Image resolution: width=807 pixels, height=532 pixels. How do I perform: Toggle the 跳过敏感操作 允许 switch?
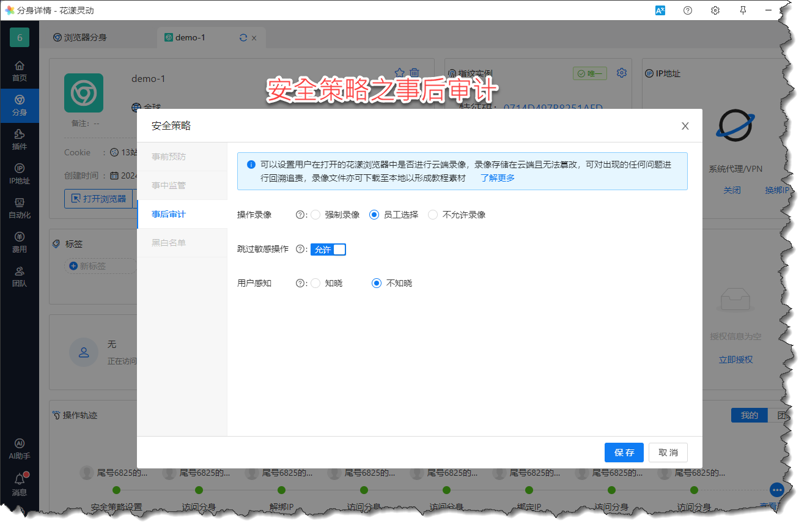pyautogui.click(x=328, y=249)
